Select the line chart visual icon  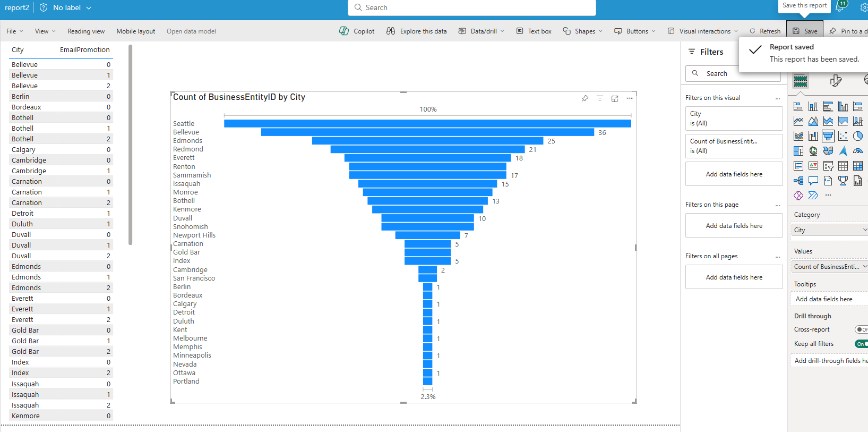(x=798, y=121)
